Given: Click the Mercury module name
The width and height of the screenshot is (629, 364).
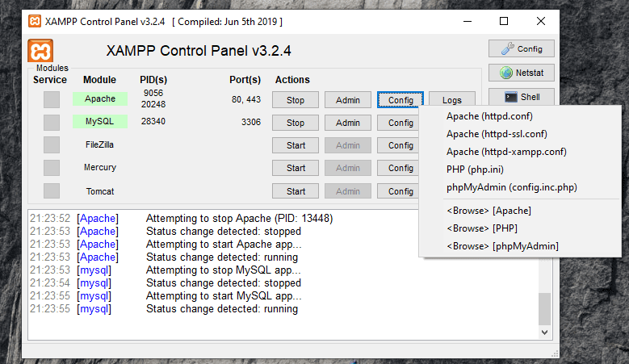Looking at the screenshot, I should click(100, 167).
